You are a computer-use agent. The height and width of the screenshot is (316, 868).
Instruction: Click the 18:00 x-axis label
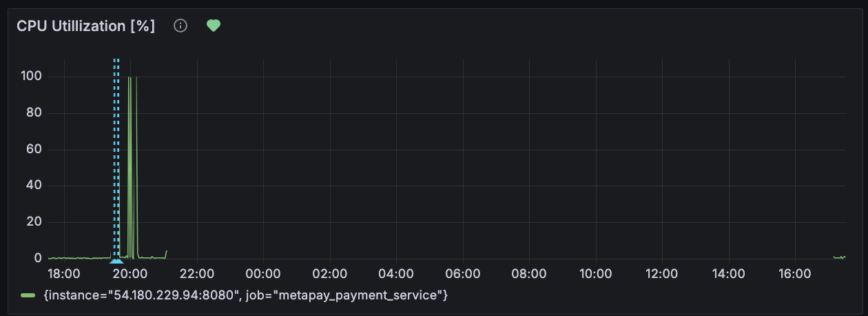tap(63, 274)
